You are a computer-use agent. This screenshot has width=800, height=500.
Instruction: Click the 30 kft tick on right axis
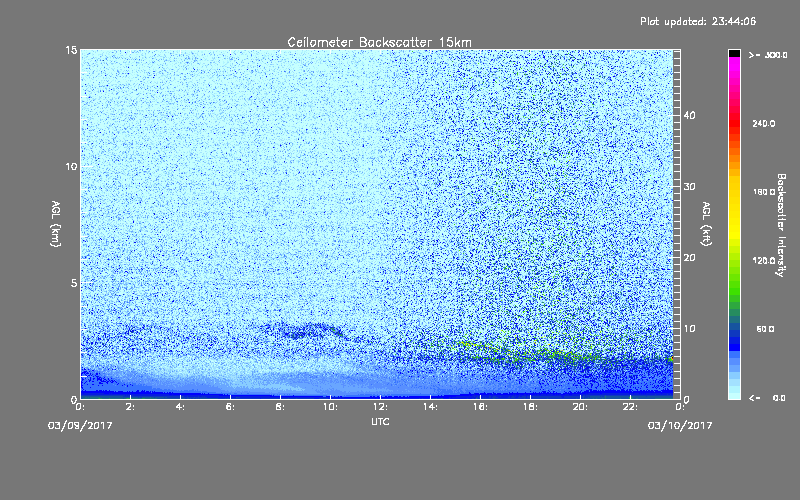tap(689, 187)
